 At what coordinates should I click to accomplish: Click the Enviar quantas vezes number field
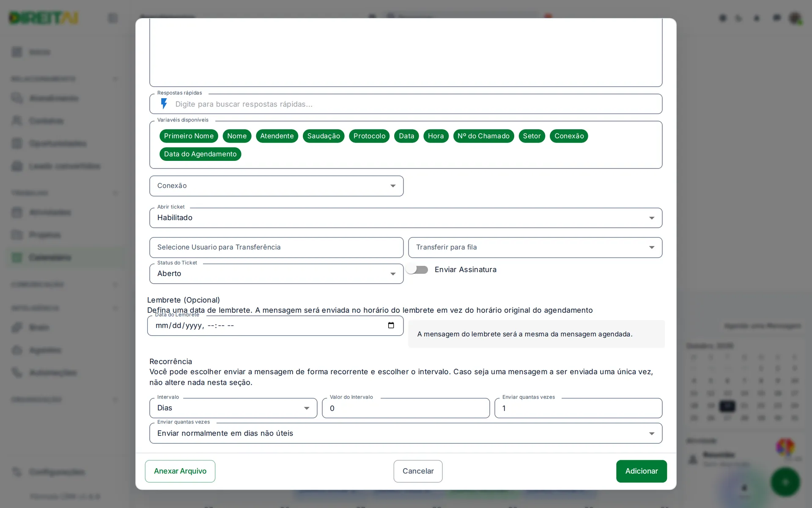click(x=578, y=408)
